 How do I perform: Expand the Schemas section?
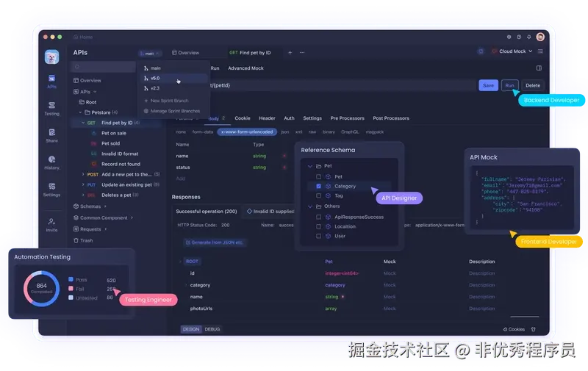(x=105, y=206)
